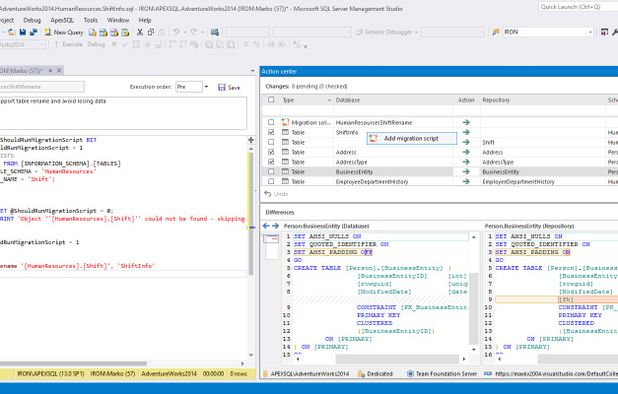Click the plus split icon above editor scrollbar
Screen dimensions: 618x394
(251, 140)
